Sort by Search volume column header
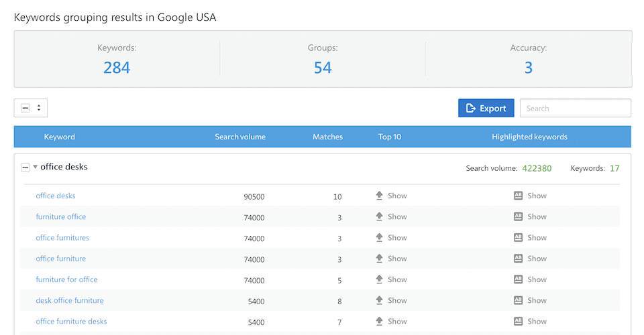The image size is (644, 335). tap(240, 137)
